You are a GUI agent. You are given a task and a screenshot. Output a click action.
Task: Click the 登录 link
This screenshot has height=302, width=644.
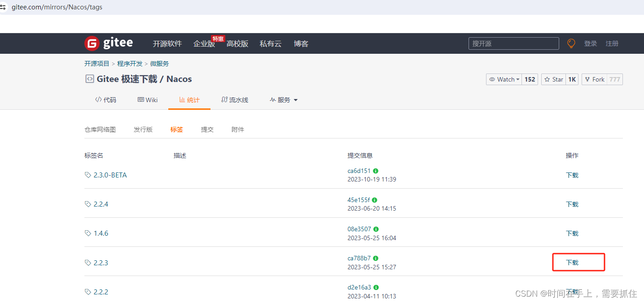591,43
